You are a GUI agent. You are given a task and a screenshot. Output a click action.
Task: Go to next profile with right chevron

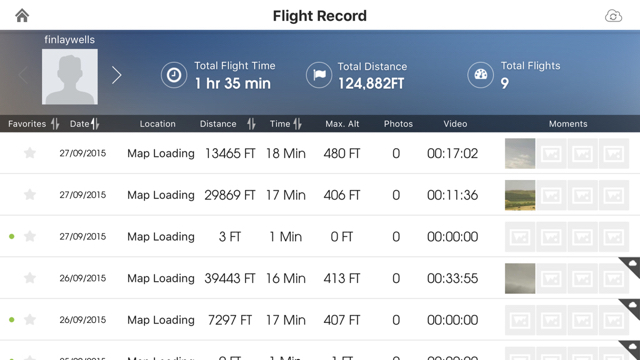click(117, 76)
